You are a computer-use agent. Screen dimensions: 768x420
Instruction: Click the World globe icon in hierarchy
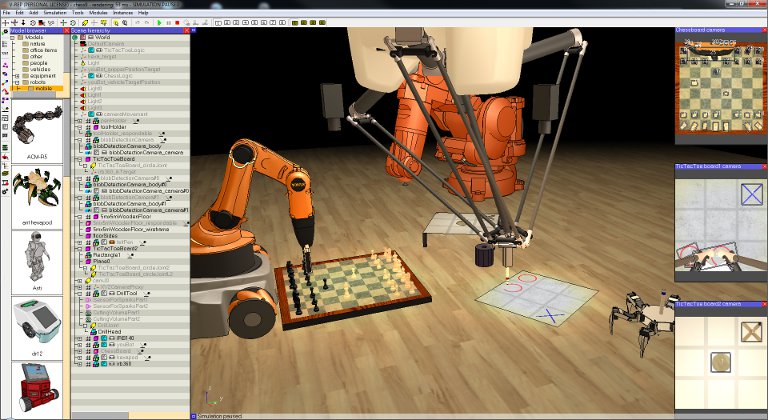75,37
